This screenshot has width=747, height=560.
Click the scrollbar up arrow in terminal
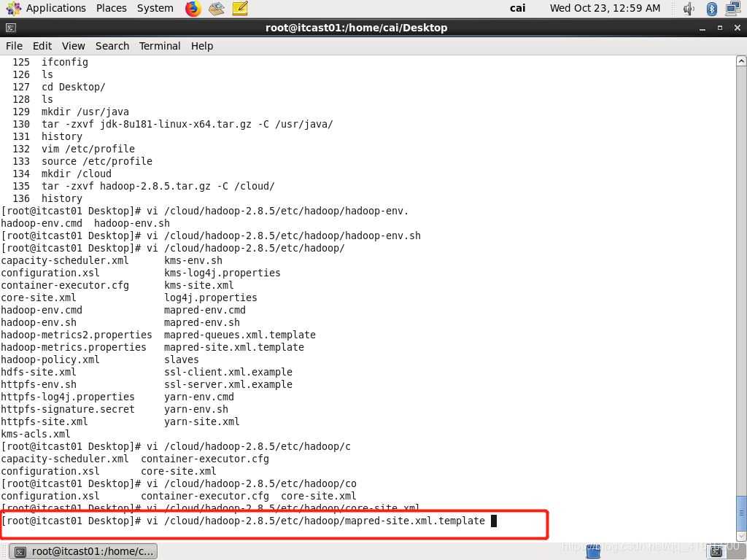pyautogui.click(x=741, y=62)
